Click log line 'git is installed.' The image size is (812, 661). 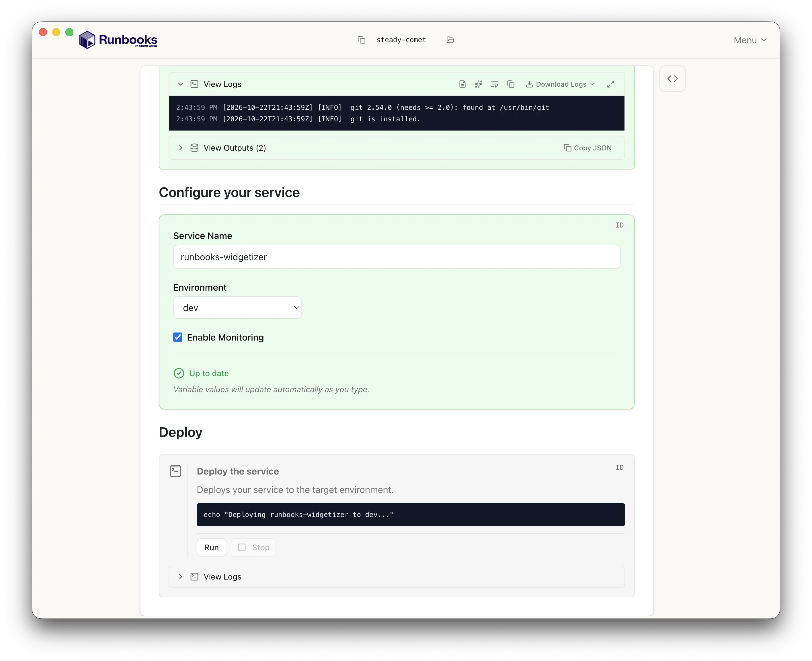click(x=385, y=119)
